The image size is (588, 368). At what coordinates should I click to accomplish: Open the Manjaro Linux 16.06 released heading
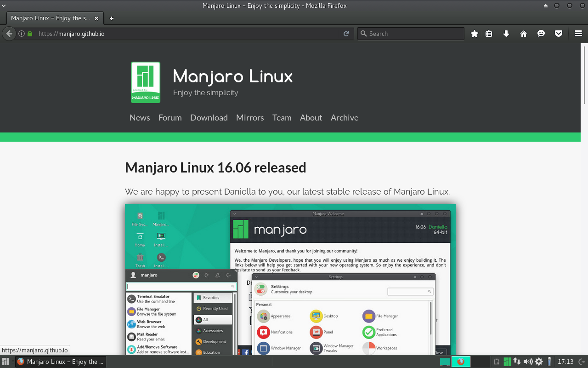215,167
